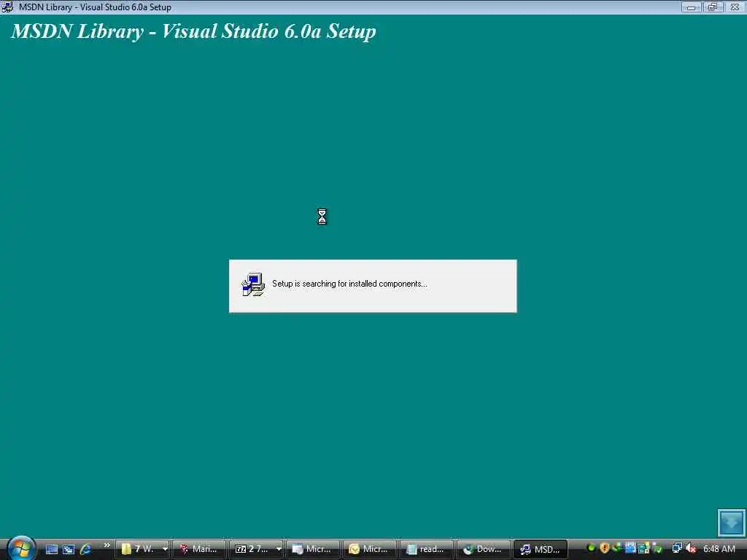
Task: Click the network computers tray icon
Action: click(x=677, y=548)
